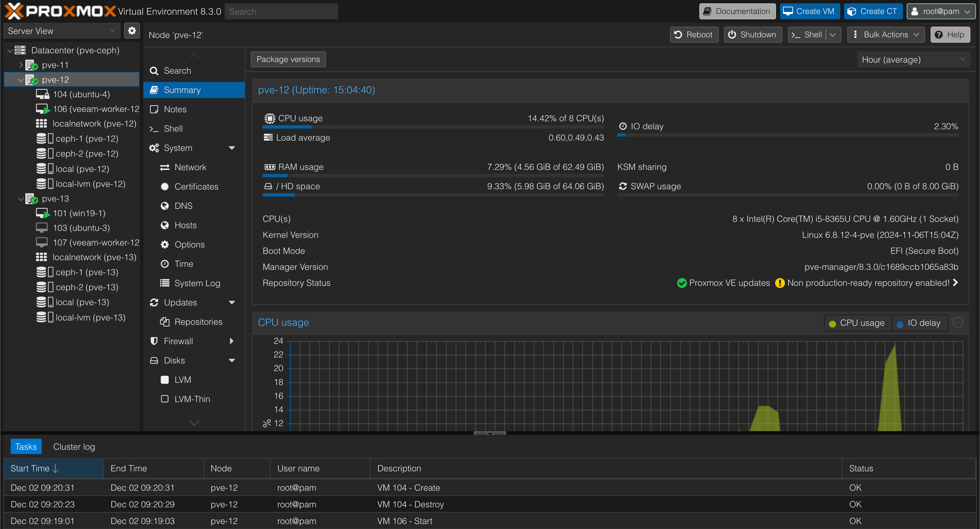Click the LVM filled square icon
Screen dimensions: 980x529
click(165, 380)
